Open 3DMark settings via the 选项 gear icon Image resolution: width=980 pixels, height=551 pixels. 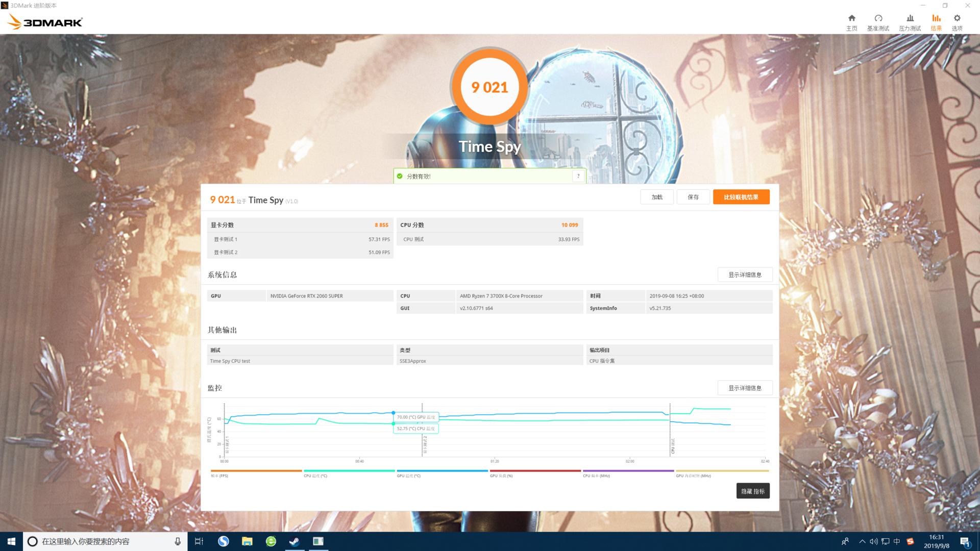[x=957, y=21]
